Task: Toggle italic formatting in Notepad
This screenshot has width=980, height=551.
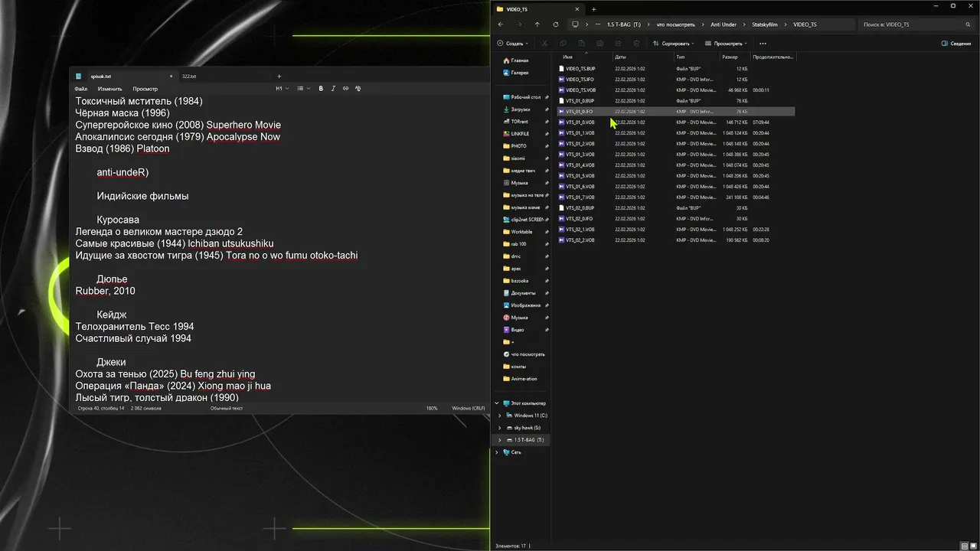Action: pyautogui.click(x=333, y=89)
